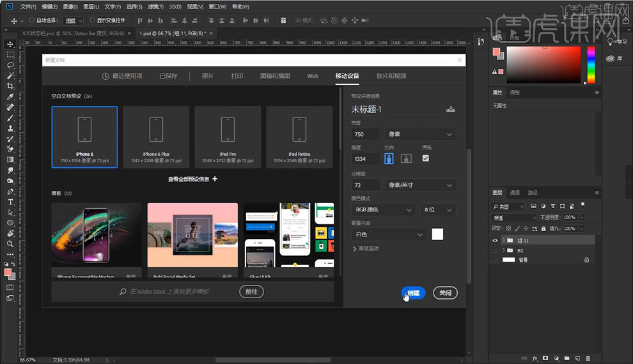633x364 pixels.
Task: Enable Auto-Select checkbox in options bar
Action: pyautogui.click(x=32, y=20)
